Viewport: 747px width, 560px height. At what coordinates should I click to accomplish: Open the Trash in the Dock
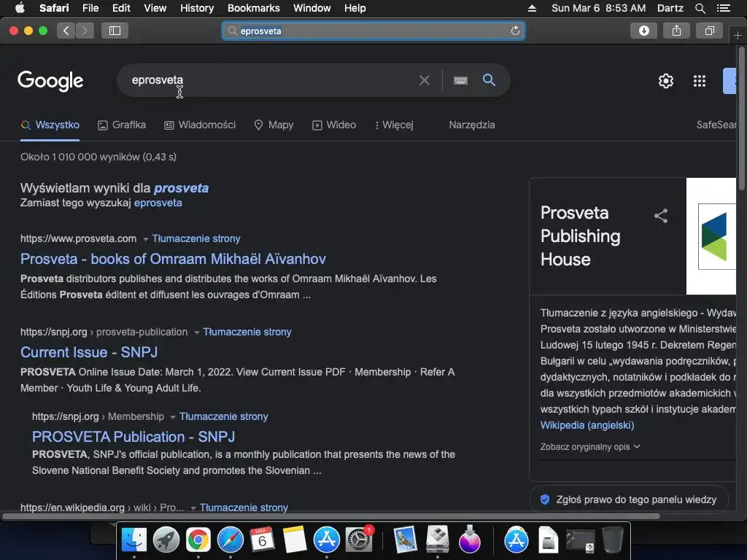pyautogui.click(x=612, y=540)
